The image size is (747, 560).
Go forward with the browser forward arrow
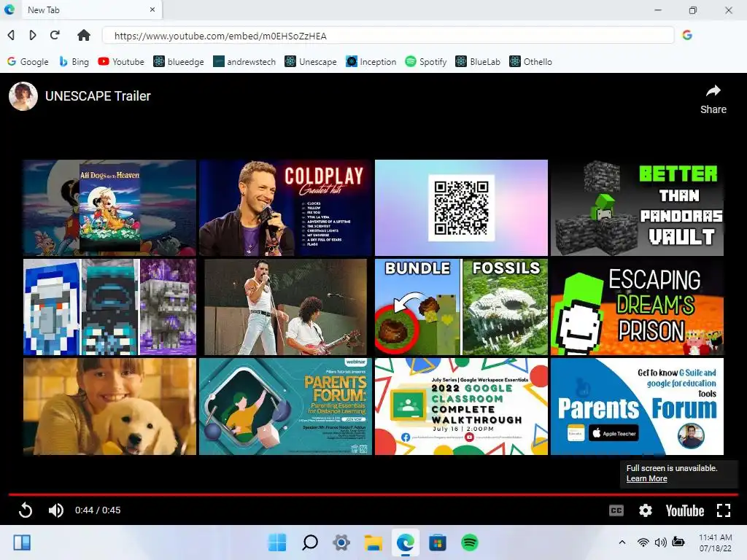point(32,35)
